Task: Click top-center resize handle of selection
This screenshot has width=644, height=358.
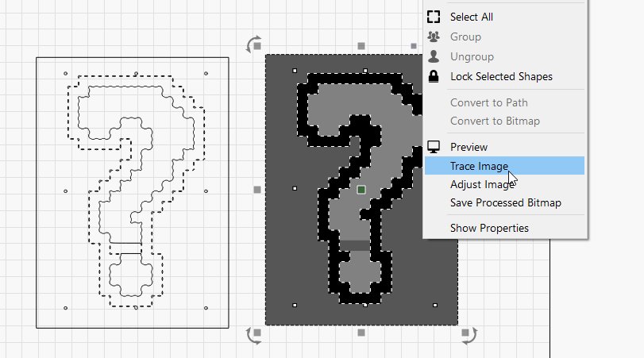Action: 361,46
